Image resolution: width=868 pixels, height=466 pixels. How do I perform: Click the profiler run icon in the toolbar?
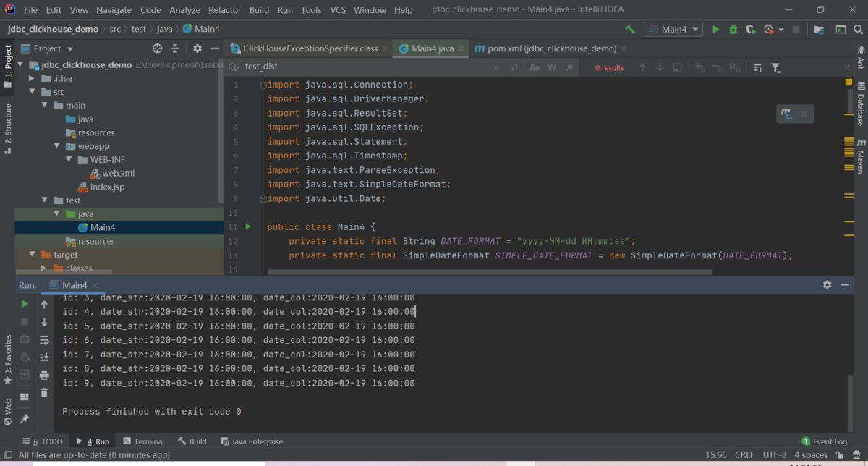[x=769, y=30]
